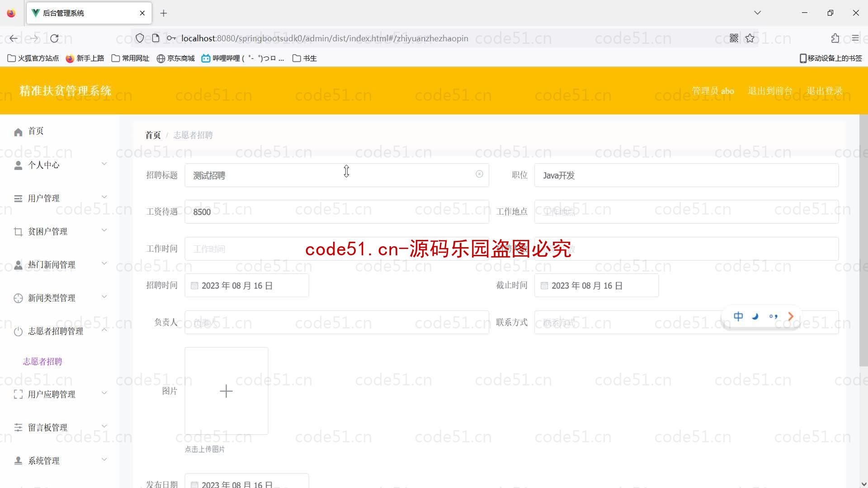Click the list icon next to 用户管理
This screenshot has height=488, width=868.
pyautogui.click(x=18, y=198)
